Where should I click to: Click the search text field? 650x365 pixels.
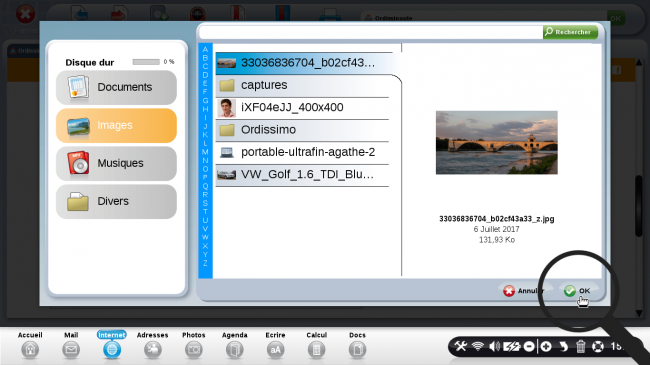tap(371, 32)
